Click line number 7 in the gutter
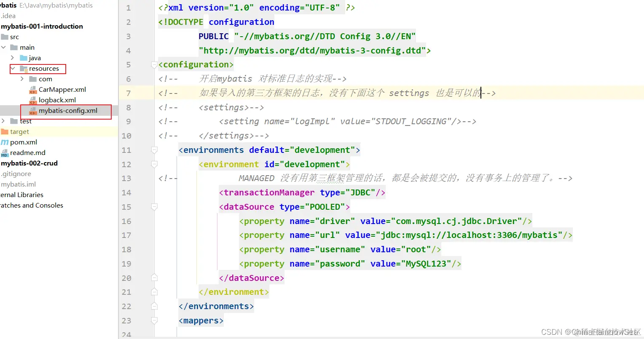The height and width of the screenshot is (339, 644). pyautogui.click(x=128, y=93)
